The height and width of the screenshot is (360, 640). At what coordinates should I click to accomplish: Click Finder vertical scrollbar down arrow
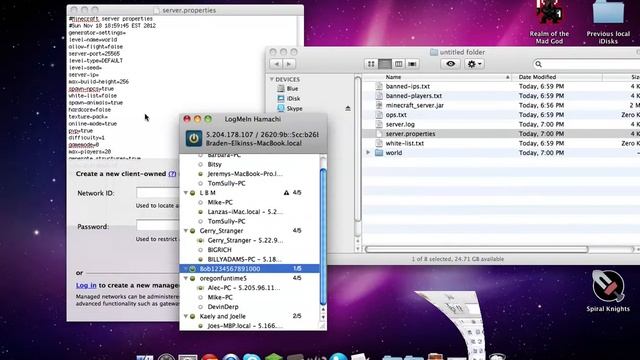click(358, 249)
